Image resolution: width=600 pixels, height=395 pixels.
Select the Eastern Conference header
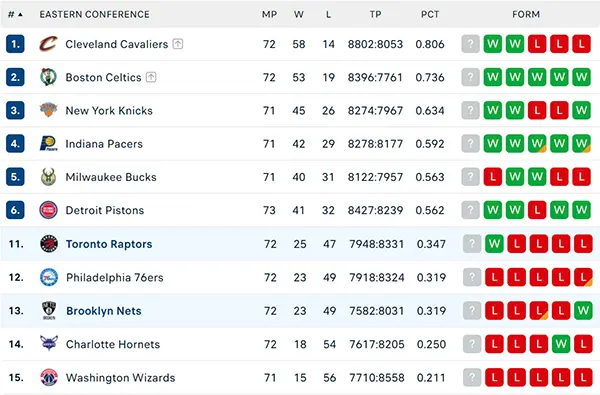[95, 15]
